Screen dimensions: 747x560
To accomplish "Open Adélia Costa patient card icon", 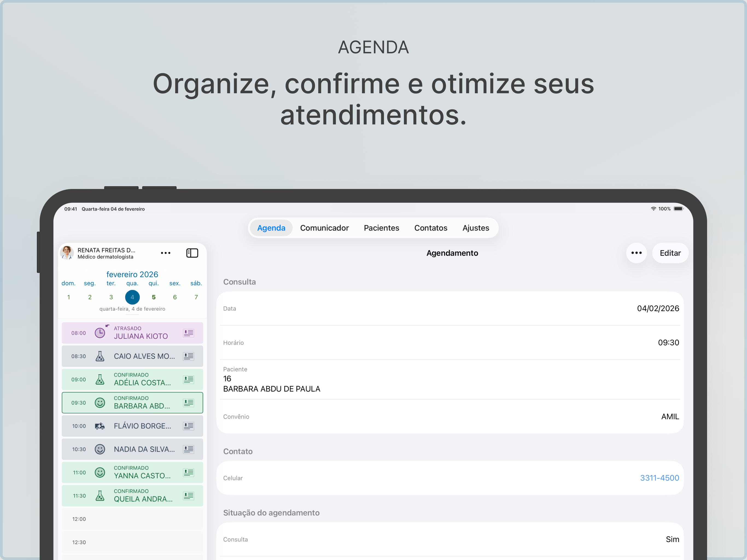I will pos(188,380).
